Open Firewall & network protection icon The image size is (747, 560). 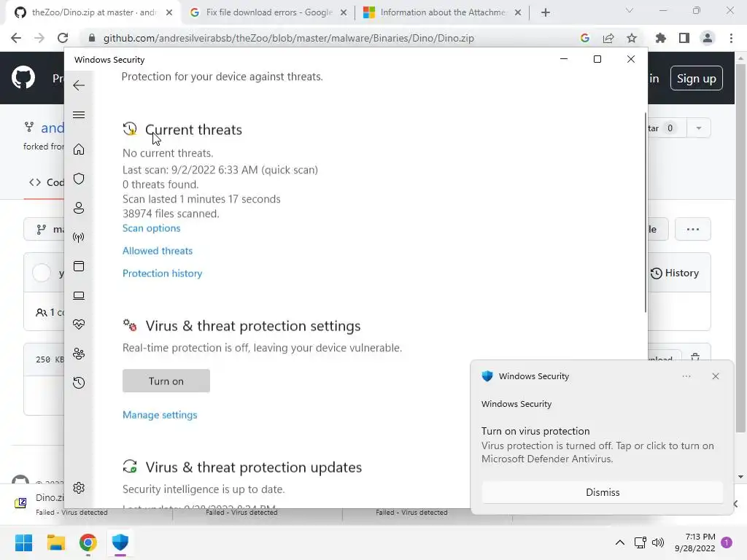click(79, 237)
